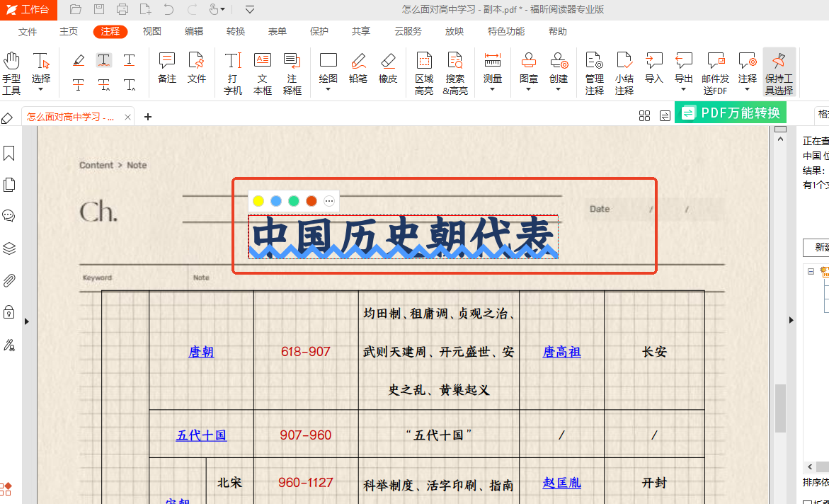Screen dimensions: 829x504
Task: Click the Pencil (铅笔) drawing tool
Action: click(x=358, y=67)
